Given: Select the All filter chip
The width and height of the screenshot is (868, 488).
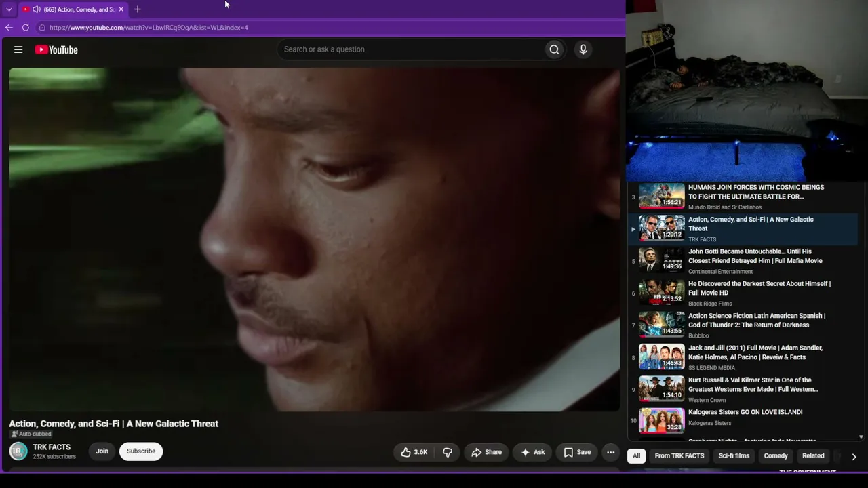Looking at the screenshot, I should (x=636, y=456).
